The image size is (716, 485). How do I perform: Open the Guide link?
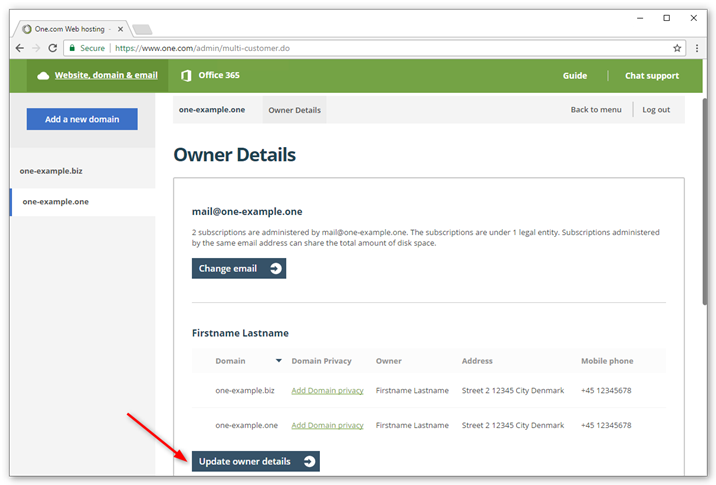tap(574, 76)
